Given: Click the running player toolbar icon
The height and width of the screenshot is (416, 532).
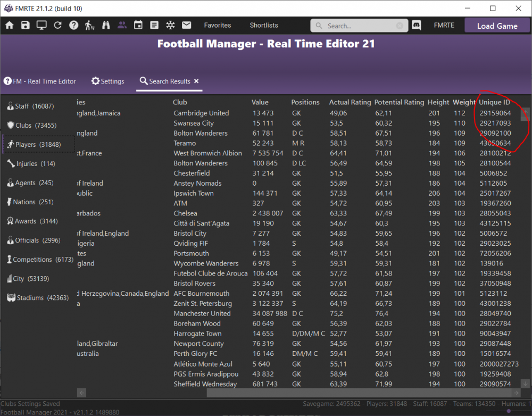Looking at the screenshot, I should (89, 25).
